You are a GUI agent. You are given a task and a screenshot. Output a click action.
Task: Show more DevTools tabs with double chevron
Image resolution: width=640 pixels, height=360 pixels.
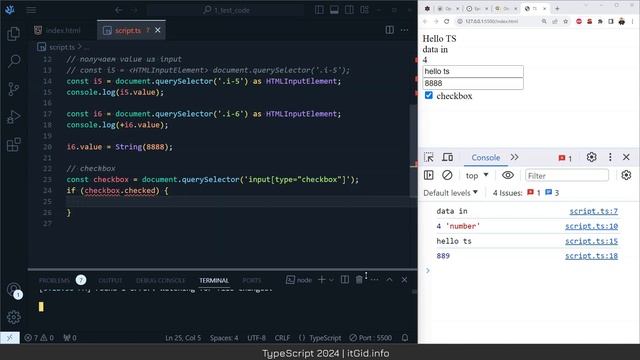(x=514, y=157)
